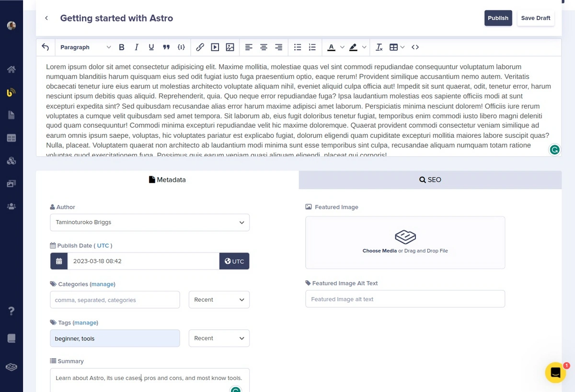The image size is (575, 392).
Task: Open the table options dropdown arrow
Action: [402, 47]
